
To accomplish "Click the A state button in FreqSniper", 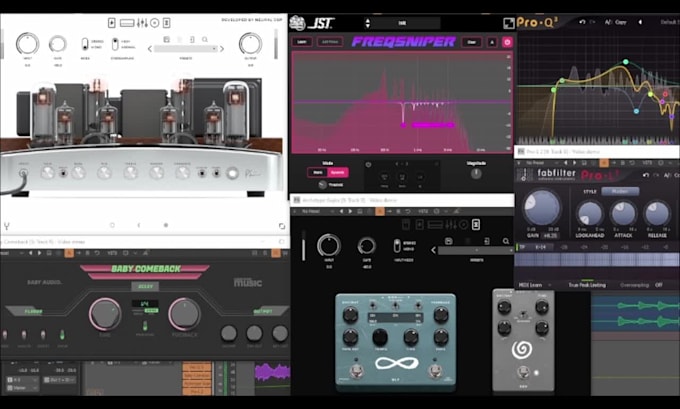I will coord(492,42).
